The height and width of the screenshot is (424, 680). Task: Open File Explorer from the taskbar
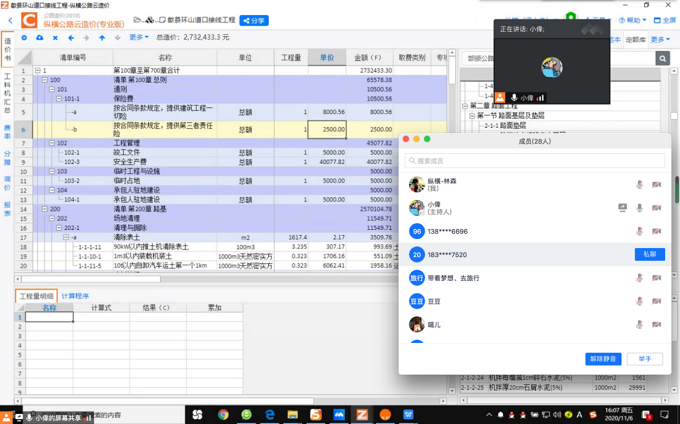[x=293, y=415]
